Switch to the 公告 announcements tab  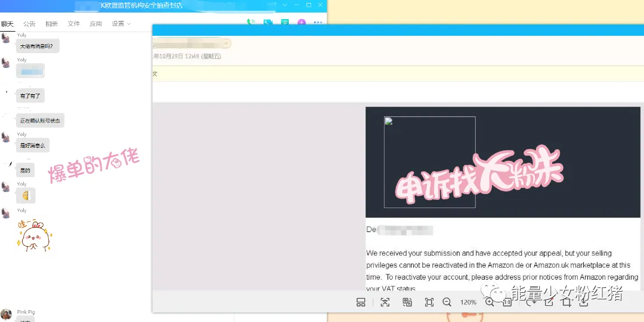[29, 24]
